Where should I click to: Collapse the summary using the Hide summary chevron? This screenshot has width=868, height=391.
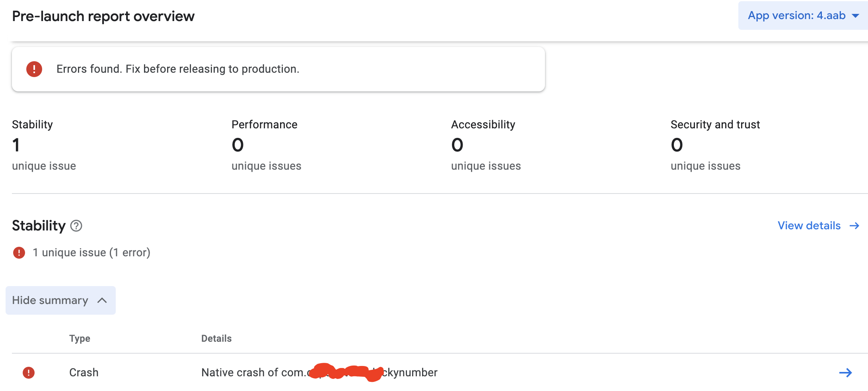tap(102, 300)
